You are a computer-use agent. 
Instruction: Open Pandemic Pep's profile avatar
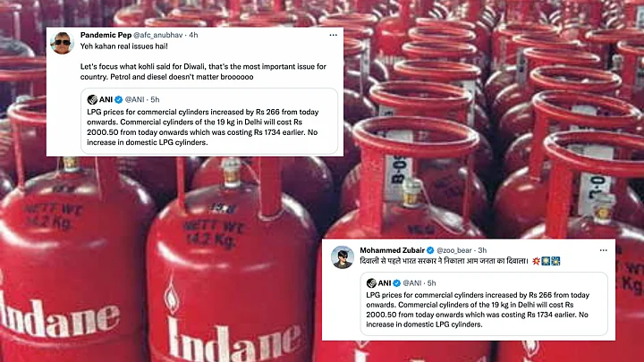pyautogui.click(x=62, y=43)
